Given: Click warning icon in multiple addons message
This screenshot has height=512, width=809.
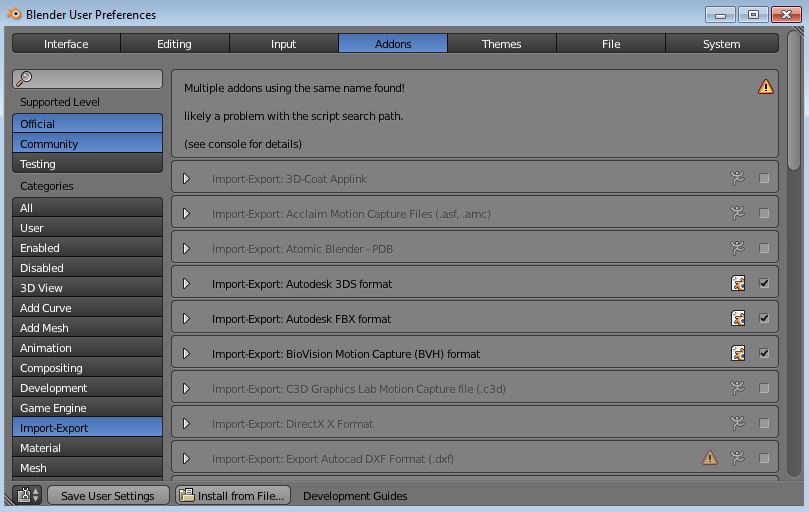Looking at the screenshot, I should [766, 87].
